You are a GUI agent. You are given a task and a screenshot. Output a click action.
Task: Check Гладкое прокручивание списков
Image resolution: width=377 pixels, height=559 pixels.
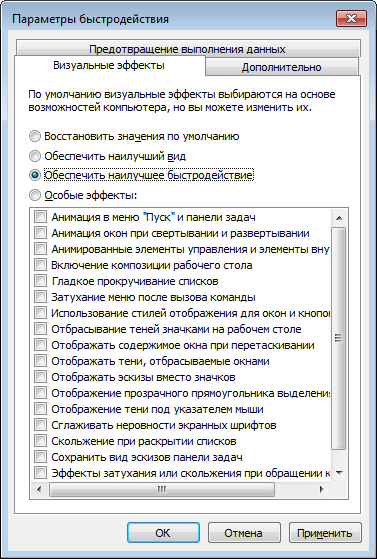click(40, 281)
